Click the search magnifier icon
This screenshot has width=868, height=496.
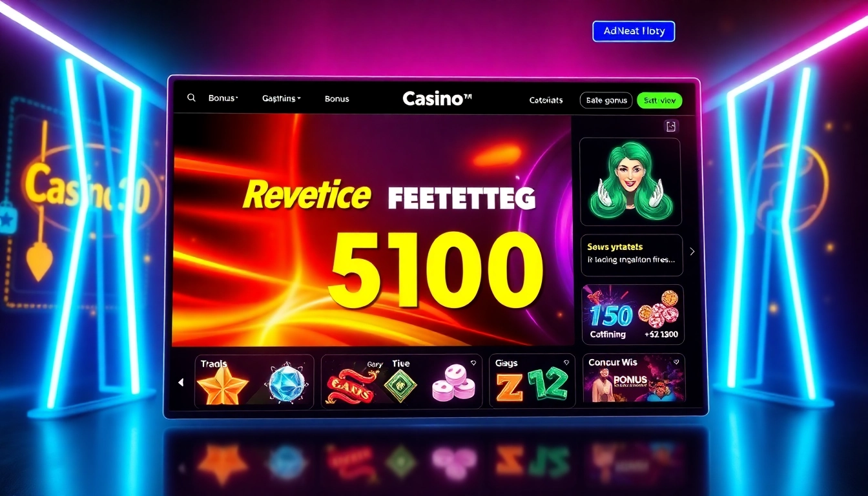pos(191,98)
